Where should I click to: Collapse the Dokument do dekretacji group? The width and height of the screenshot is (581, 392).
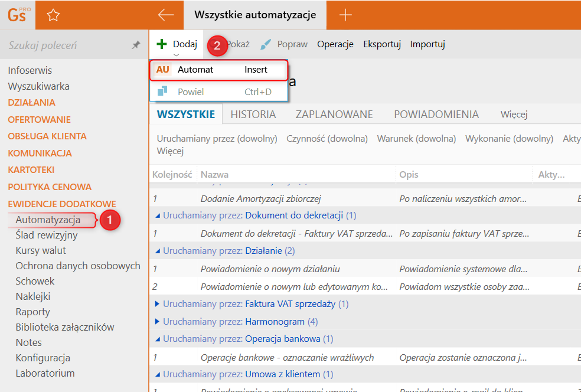pos(157,215)
